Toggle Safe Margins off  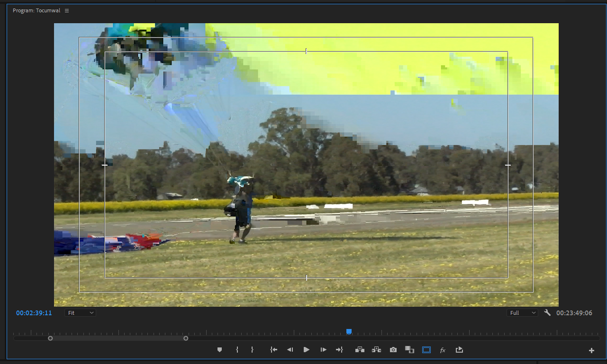426,349
